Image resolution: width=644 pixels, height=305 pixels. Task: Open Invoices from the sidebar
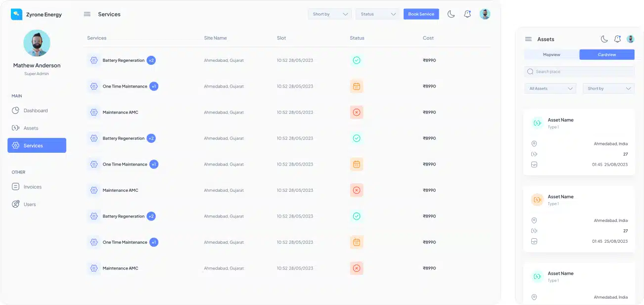(33, 187)
